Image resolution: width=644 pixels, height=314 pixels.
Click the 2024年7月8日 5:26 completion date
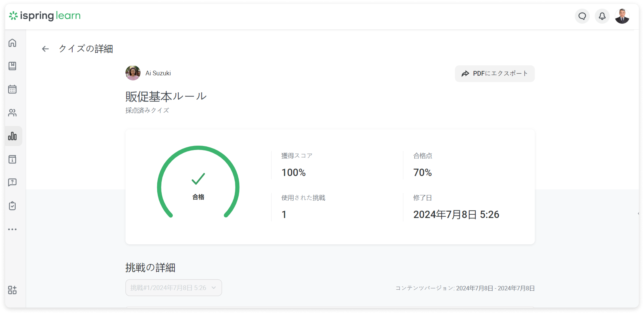pyautogui.click(x=456, y=214)
